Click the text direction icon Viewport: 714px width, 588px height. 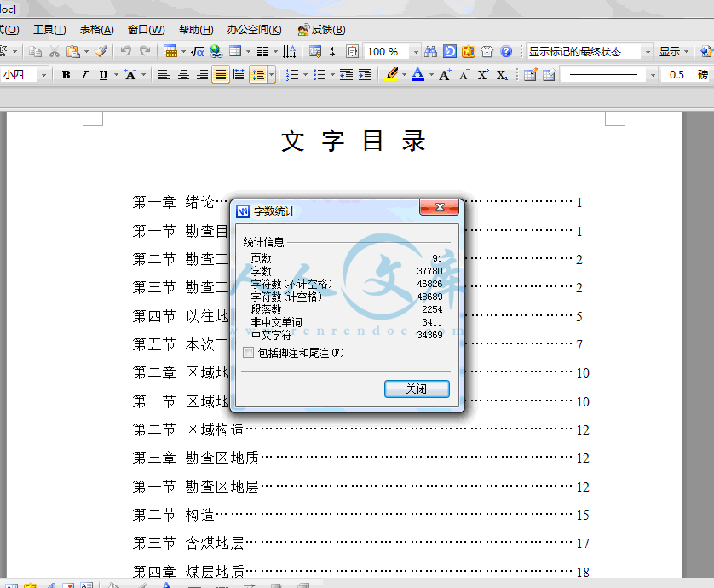[289, 51]
